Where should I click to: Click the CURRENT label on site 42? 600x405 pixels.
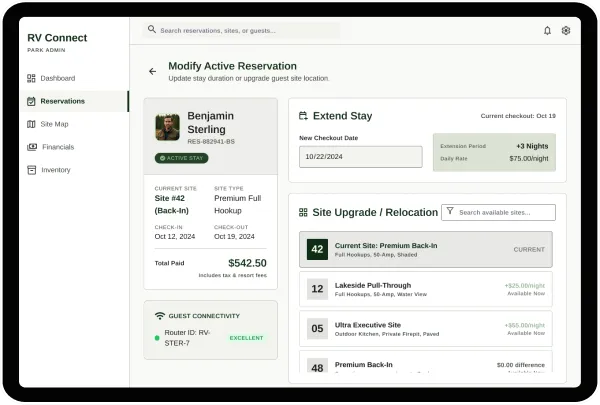[x=529, y=250]
